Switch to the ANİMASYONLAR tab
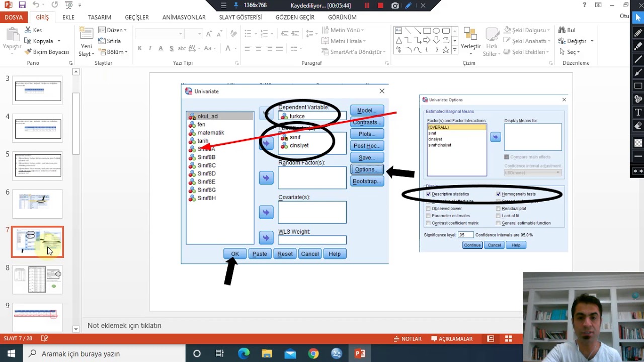Image resolution: width=644 pixels, height=362 pixels. pyautogui.click(x=184, y=17)
